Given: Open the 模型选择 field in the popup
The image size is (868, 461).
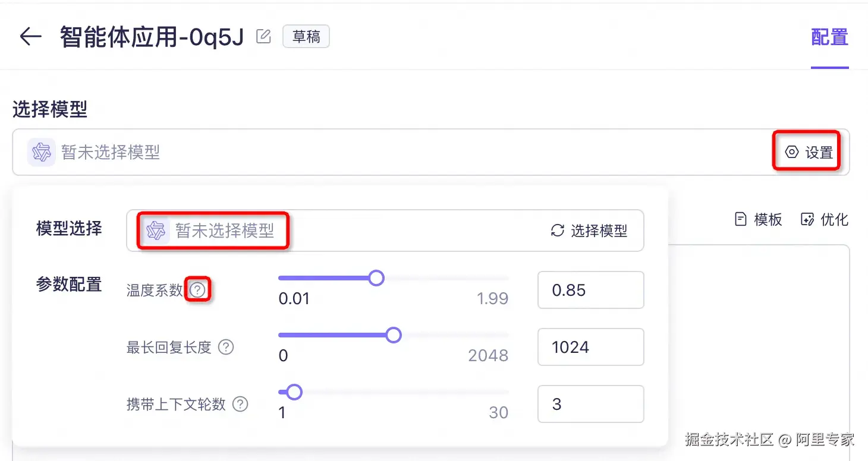Looking at the screenshot, I should (385, 230).
